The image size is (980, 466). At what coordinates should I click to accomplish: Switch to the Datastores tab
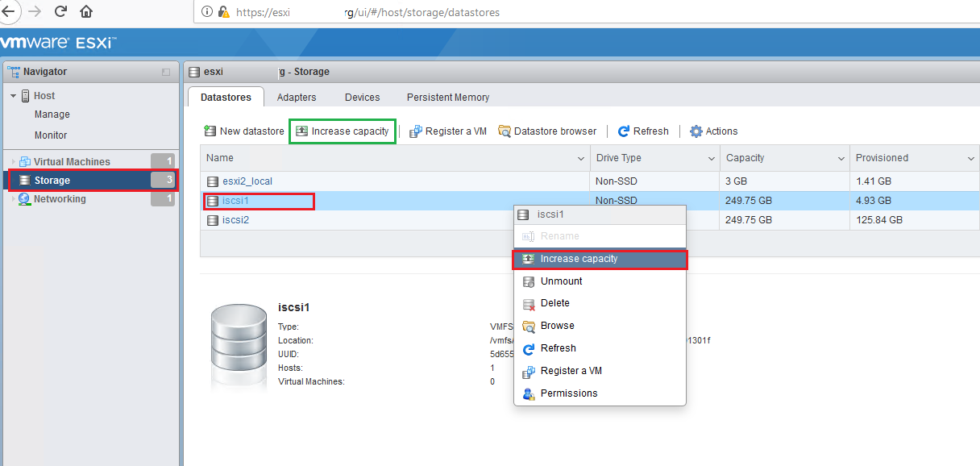(226, 97)
